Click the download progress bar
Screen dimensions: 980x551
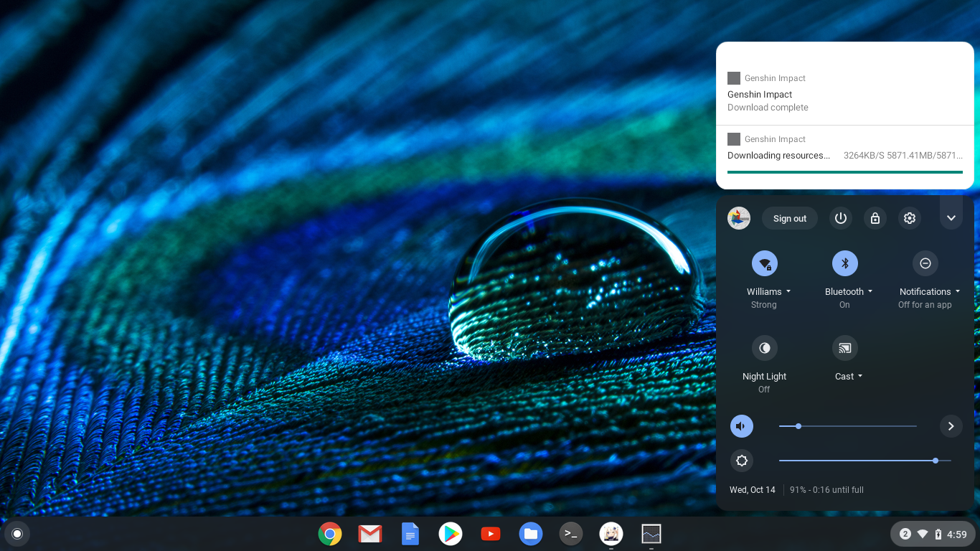point(845,172)
